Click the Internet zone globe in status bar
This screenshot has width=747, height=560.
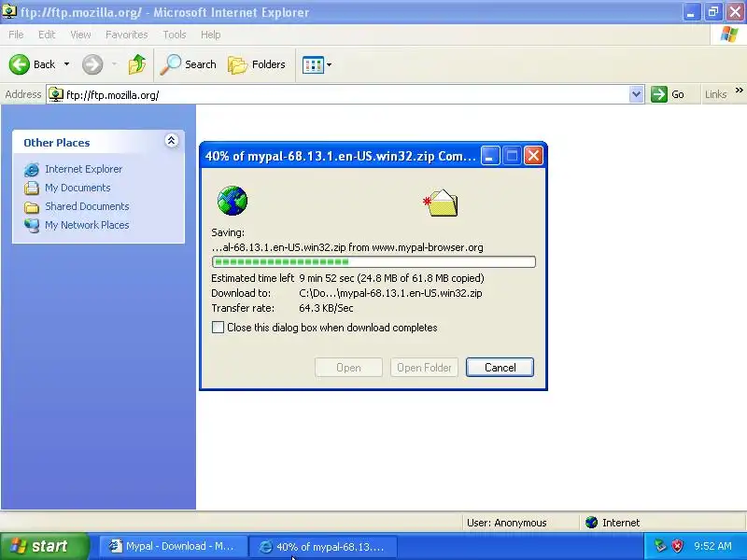click(x=592, y=523)
